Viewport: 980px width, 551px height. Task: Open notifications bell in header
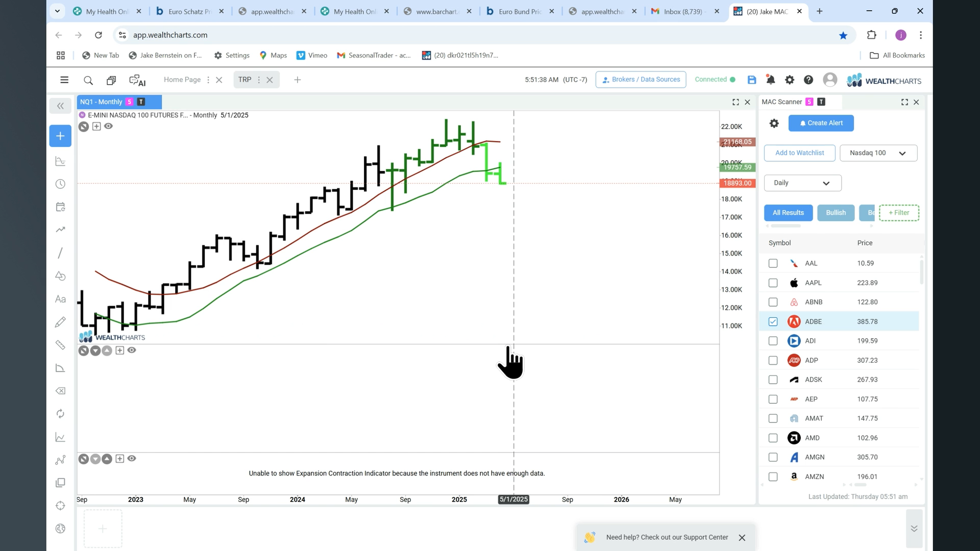pyautogui.click(x=770, y=80)
